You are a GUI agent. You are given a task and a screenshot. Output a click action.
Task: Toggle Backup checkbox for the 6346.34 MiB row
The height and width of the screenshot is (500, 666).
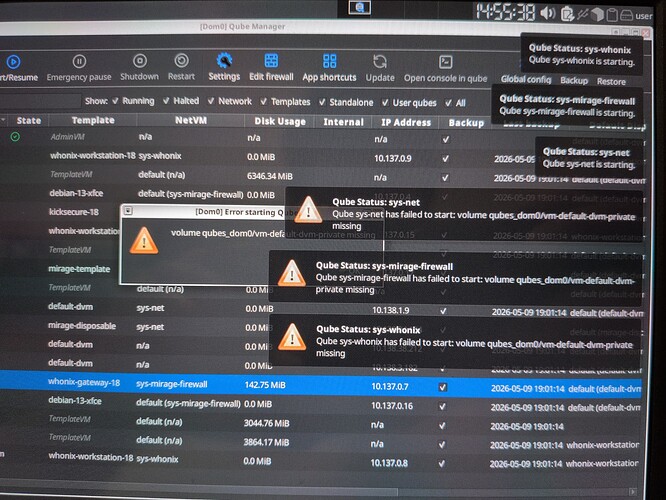pos(445,178)
